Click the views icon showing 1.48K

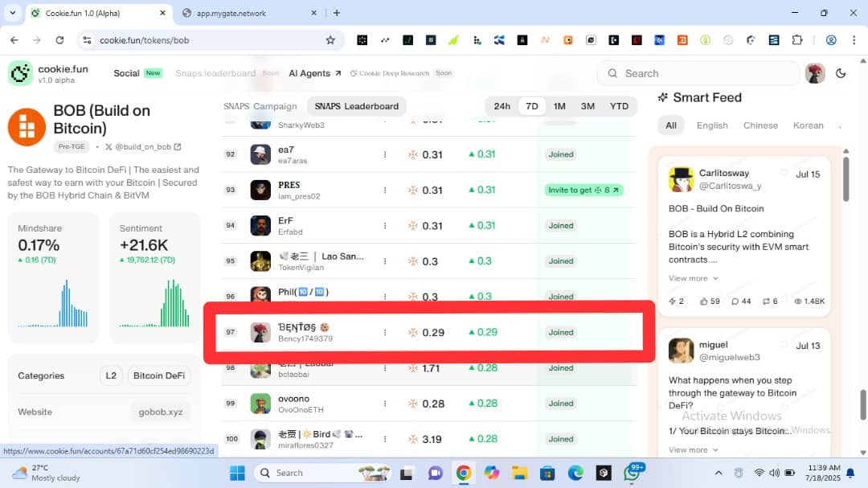click(798, 301)
